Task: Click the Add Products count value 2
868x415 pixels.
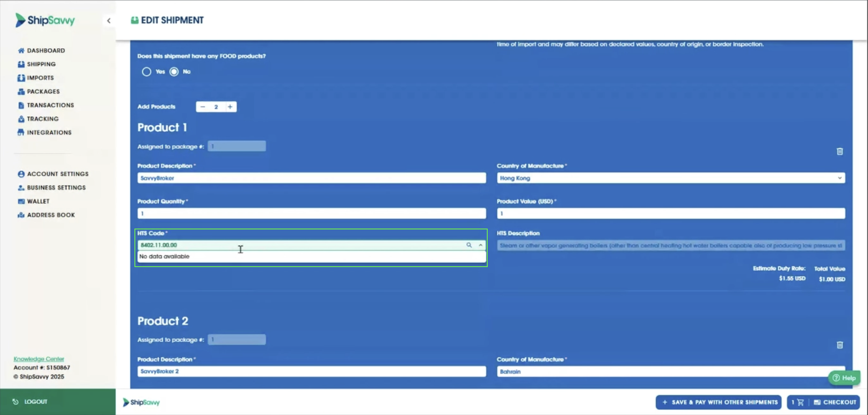Action: tap(216, 107)
